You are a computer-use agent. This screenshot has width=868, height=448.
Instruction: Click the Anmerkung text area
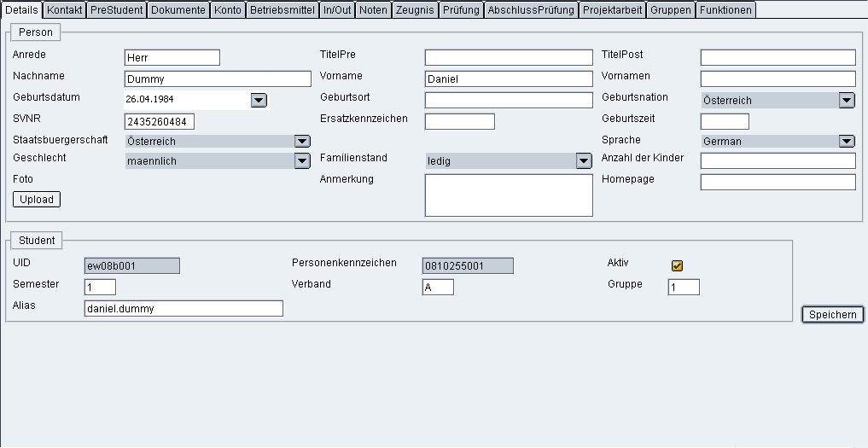[508, 195]
